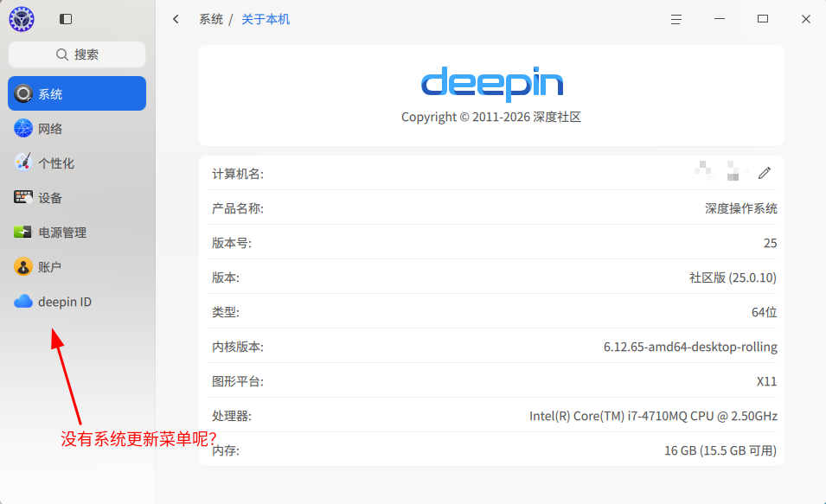Open the 账户 settings section

(x=77, y=267)
